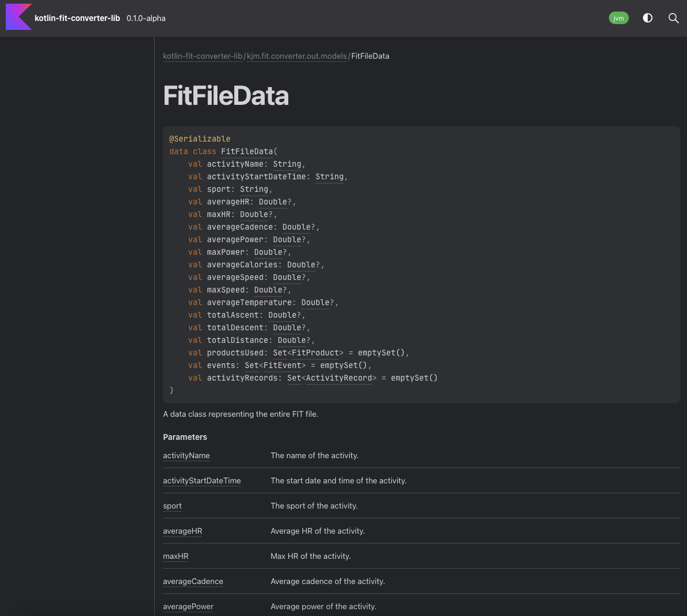687x616 pixels.
Task: Open kjm.fit.converter.out.models breadcrumb link
Action: pos(297,56)
